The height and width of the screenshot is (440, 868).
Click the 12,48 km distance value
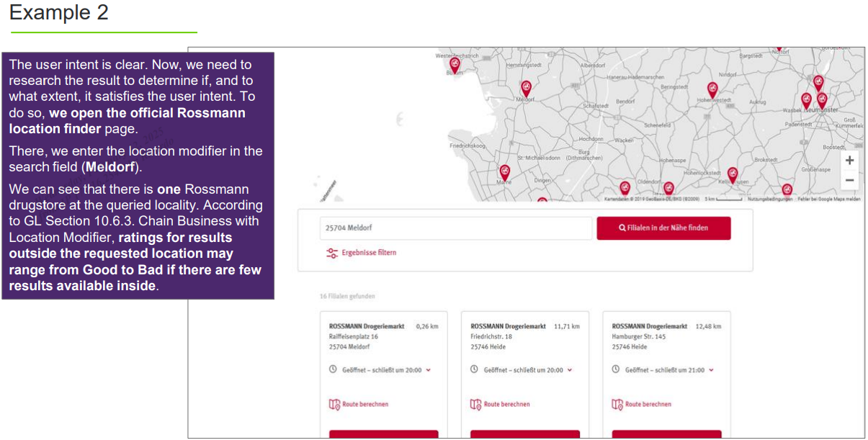(708, 326)
